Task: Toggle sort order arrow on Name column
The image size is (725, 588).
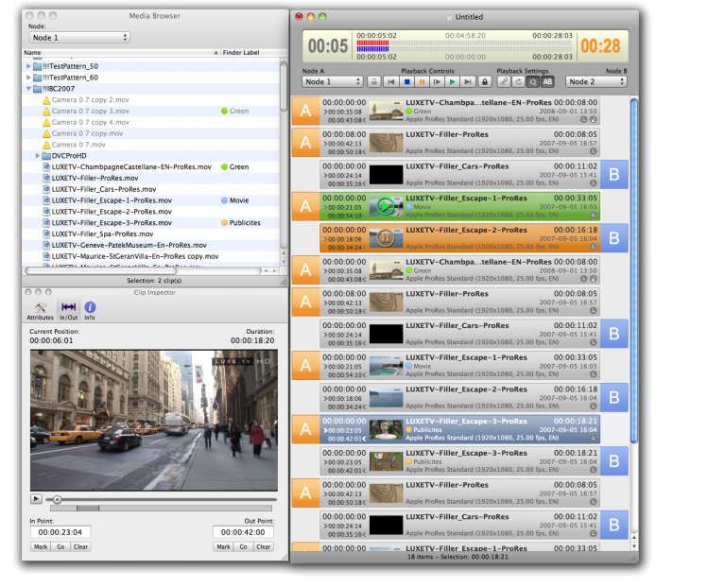Action: (x=216, y=53)
